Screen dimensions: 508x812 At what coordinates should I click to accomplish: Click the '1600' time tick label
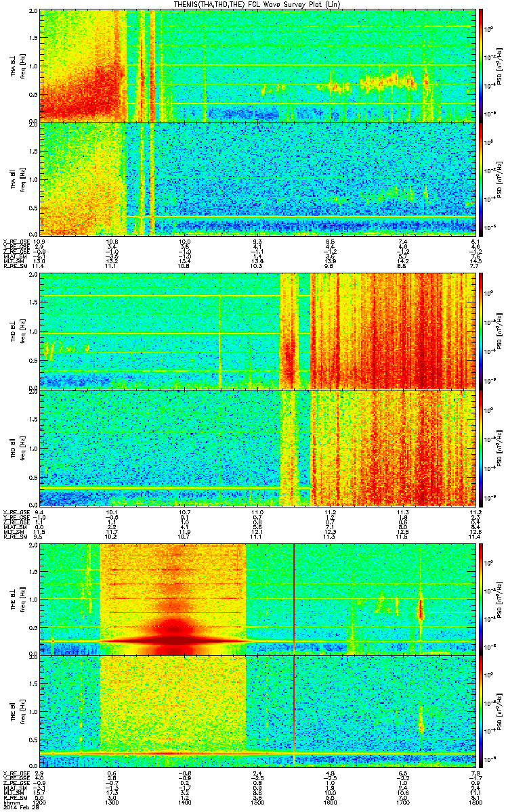pos(330,803)
